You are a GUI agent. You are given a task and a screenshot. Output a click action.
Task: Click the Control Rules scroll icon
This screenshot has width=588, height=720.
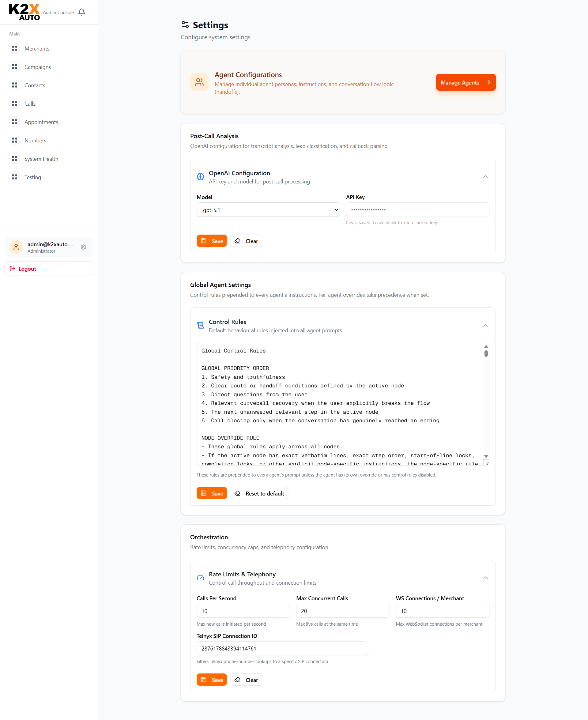pos(200,325)
